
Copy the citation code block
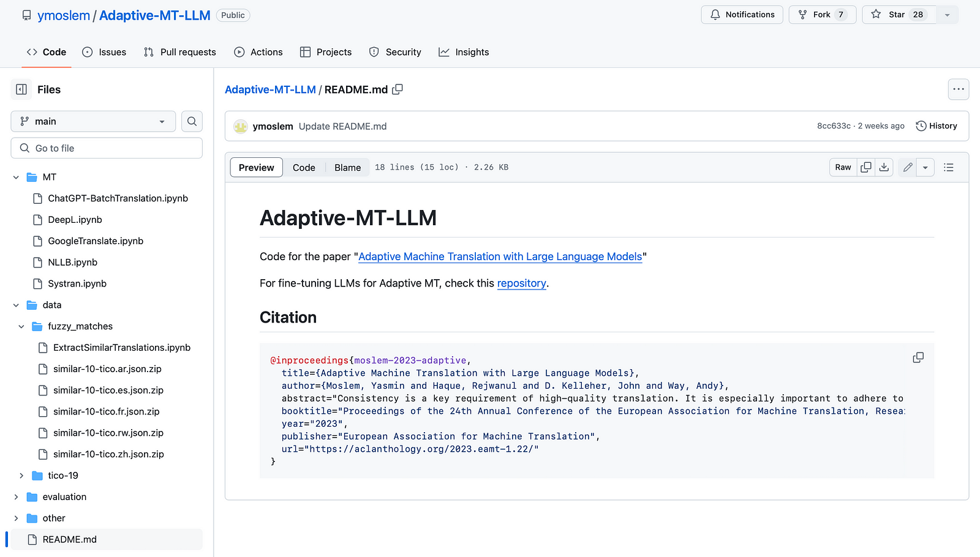[x=918, y=357]
